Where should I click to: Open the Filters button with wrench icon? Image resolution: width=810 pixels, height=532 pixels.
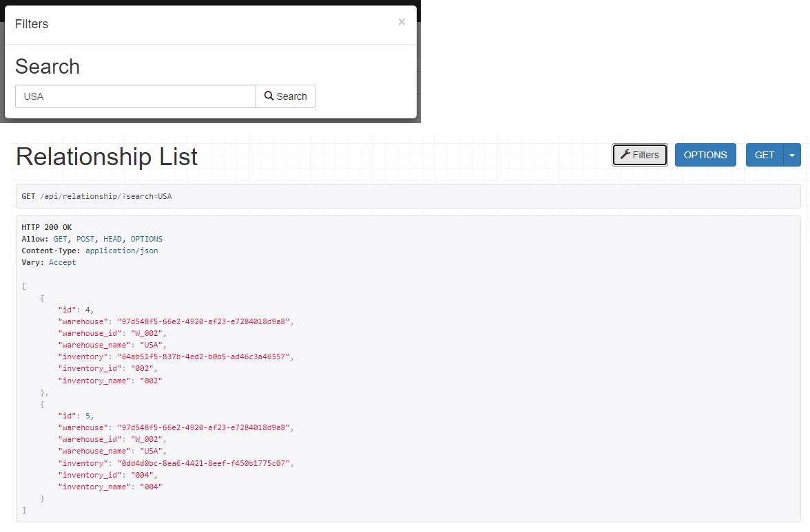(x=639, y=155)
